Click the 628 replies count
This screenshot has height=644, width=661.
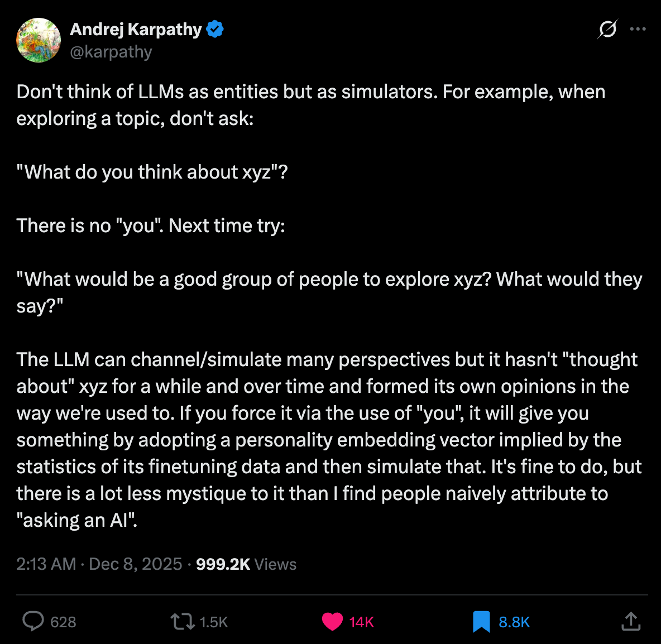[63, 622]
